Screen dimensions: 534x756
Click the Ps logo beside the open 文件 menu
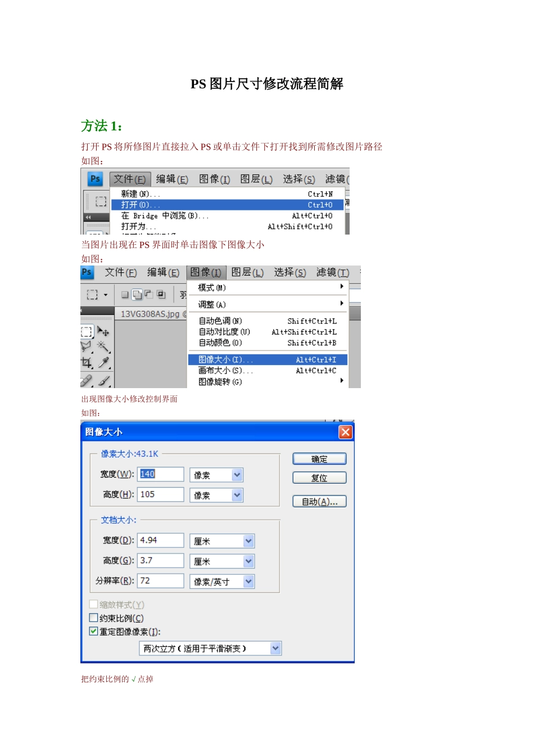click(96, 179)
